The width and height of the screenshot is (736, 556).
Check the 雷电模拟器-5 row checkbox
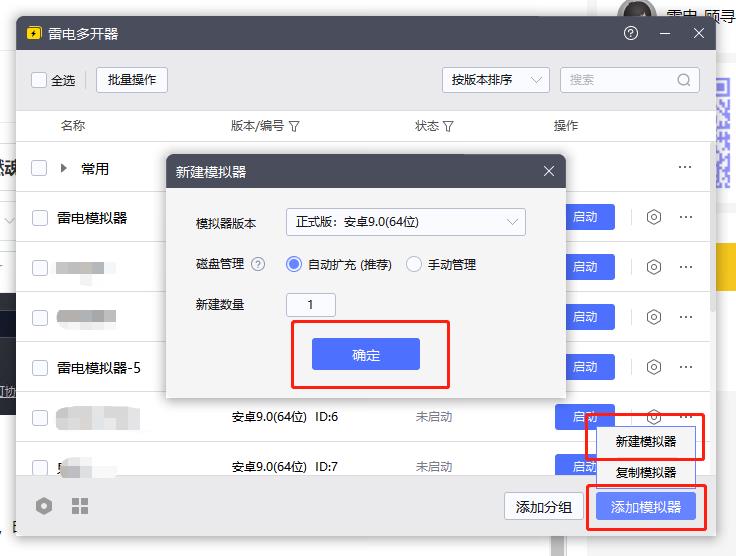40,367
